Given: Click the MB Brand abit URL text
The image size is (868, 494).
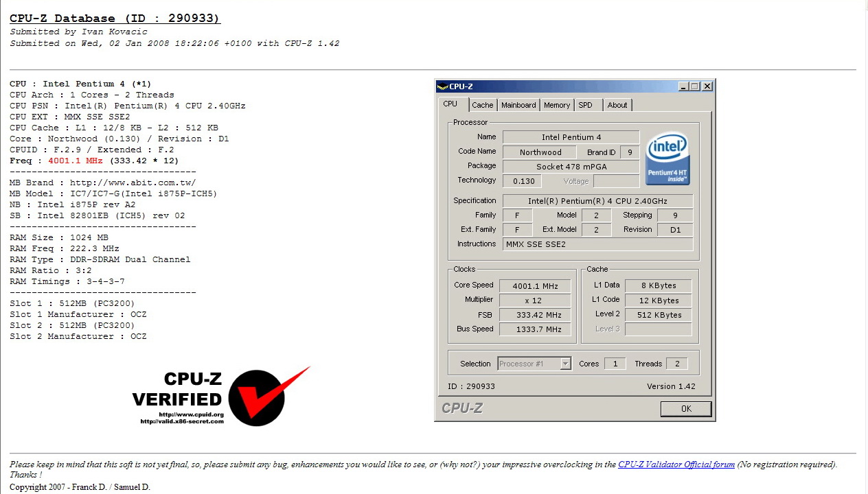Looking at the screenshot, I should [x=133, y=183].
